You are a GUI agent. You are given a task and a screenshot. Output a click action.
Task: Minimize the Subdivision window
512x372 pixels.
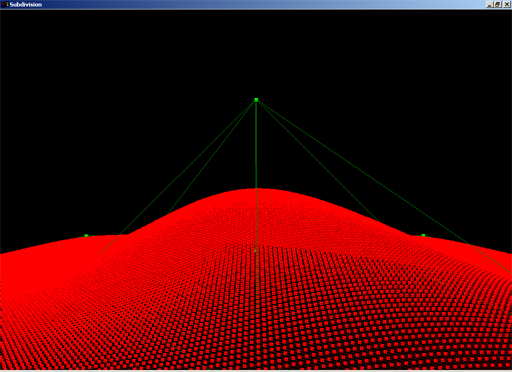pyautogui.click(x=490, y=5)
